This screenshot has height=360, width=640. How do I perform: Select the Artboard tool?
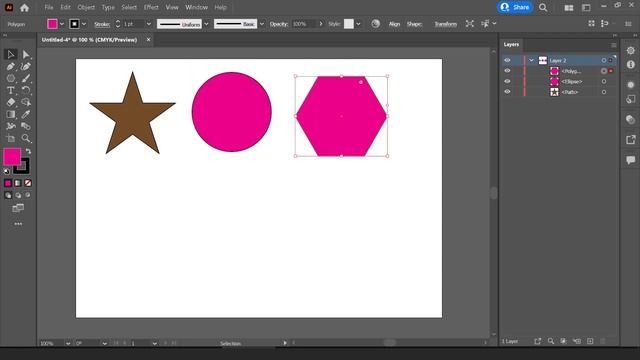click(x=11, y=138)
